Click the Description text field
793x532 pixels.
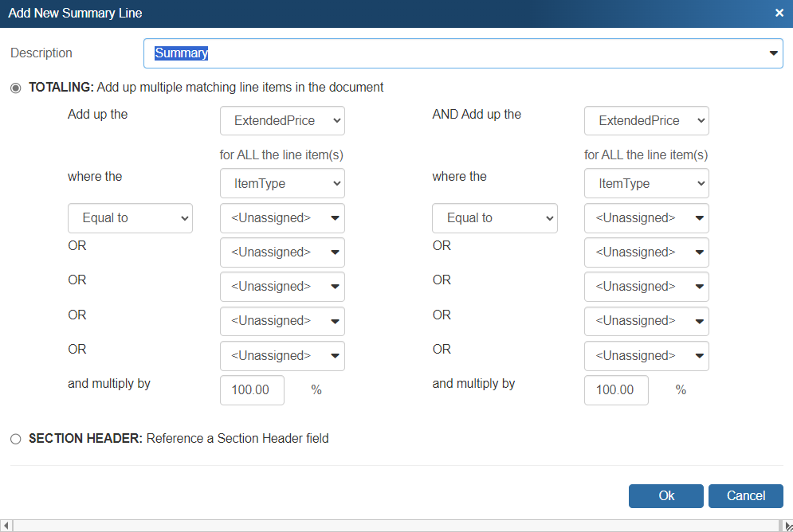coord(454,53)
